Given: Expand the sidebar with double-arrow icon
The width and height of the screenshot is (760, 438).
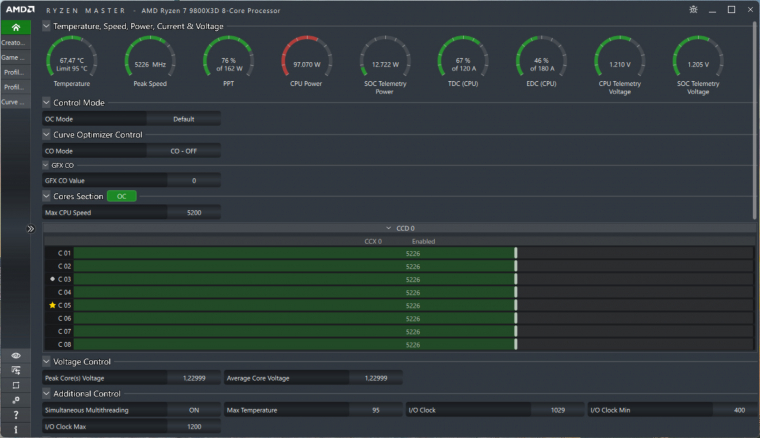Looking at the screenshot, I should [31, 229].
